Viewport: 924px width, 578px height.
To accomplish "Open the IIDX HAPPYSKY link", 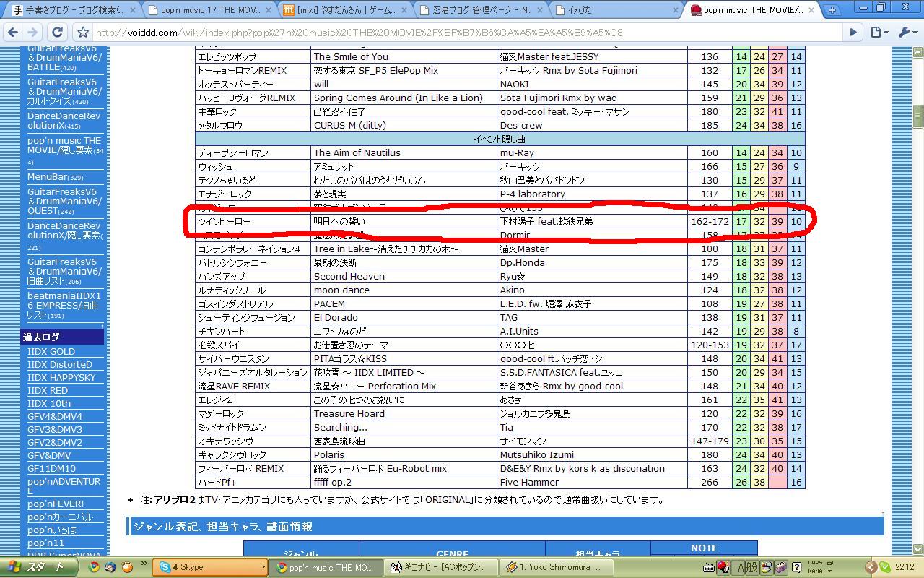I will click(61, 378).
